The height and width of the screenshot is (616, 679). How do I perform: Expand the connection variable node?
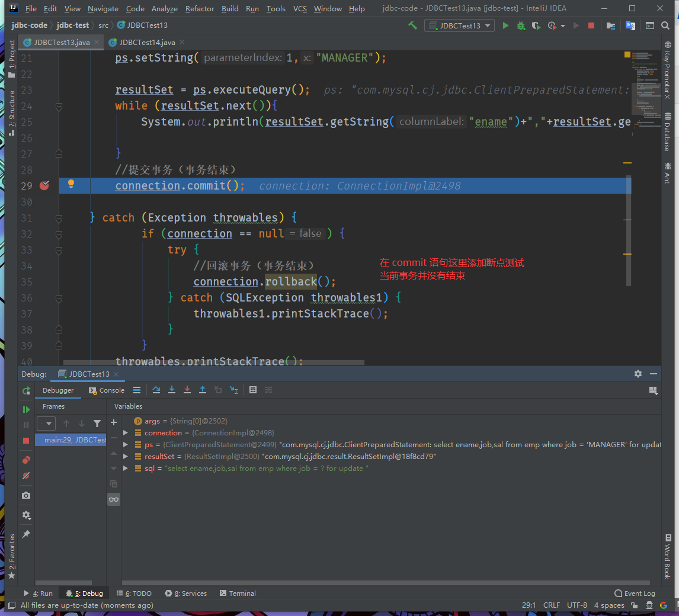coord(126,433)
